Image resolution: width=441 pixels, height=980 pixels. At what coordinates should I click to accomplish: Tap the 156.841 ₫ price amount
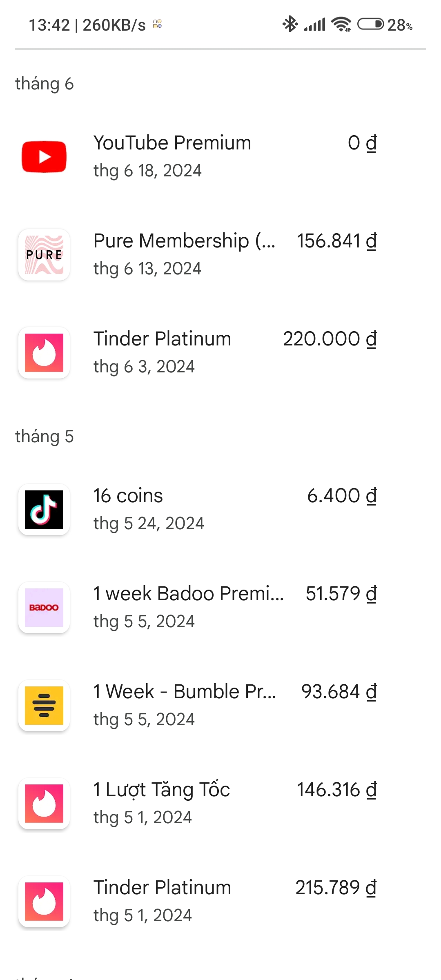(x=336, y=241)
